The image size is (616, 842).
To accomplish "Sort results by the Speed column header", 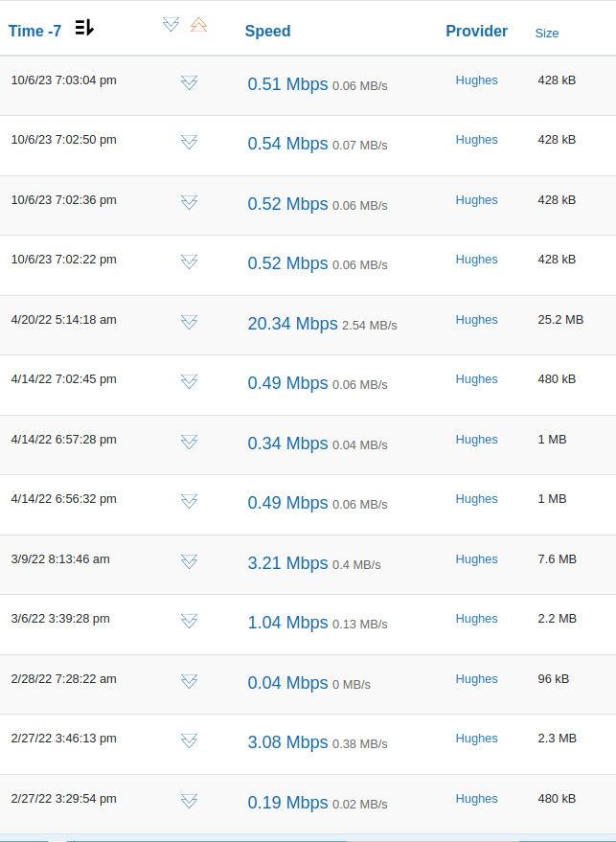I will pyautogui.click(x=267, y=31).
